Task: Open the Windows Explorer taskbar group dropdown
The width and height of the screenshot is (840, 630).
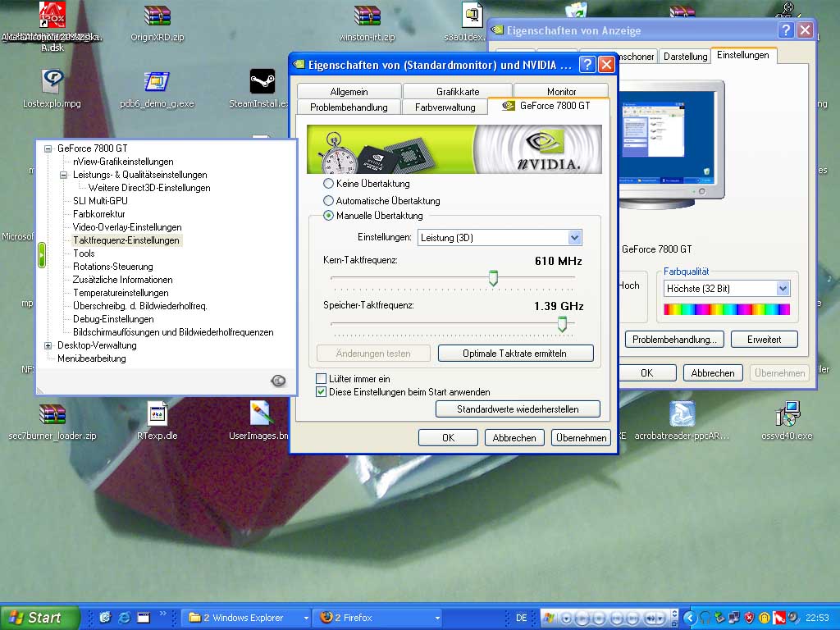Action: tap(306, 619)
